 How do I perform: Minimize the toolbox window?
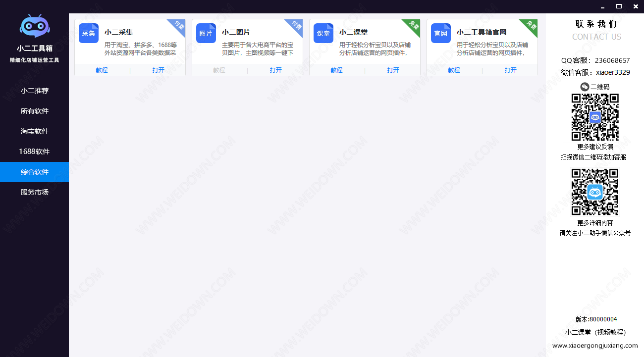tap(602, 6)
